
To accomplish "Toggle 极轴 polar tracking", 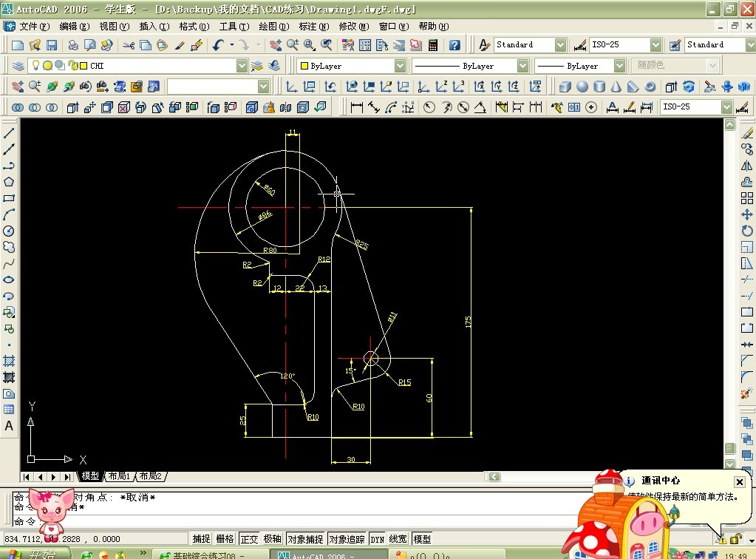I will point(273,539).
